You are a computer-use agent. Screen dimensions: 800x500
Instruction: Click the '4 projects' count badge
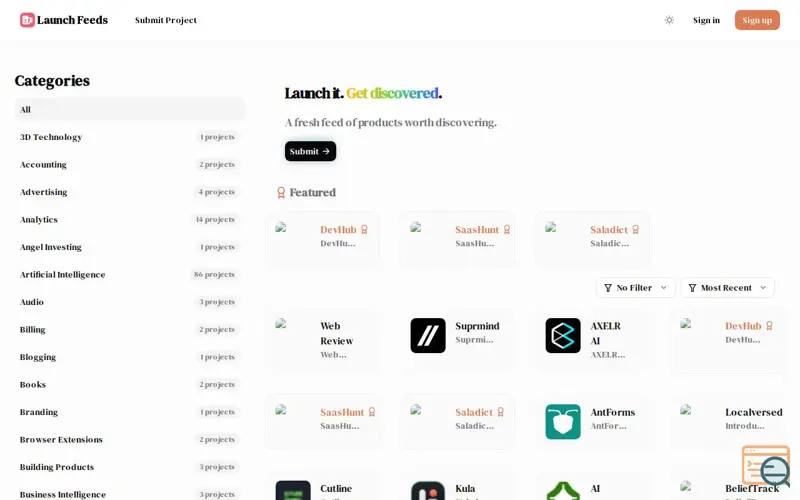point(216,192)
